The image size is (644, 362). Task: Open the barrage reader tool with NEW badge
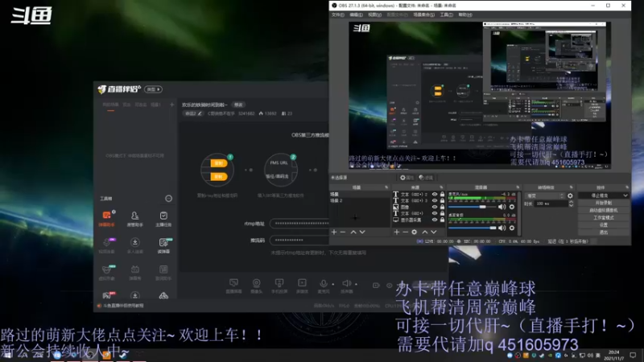point(163,245)
